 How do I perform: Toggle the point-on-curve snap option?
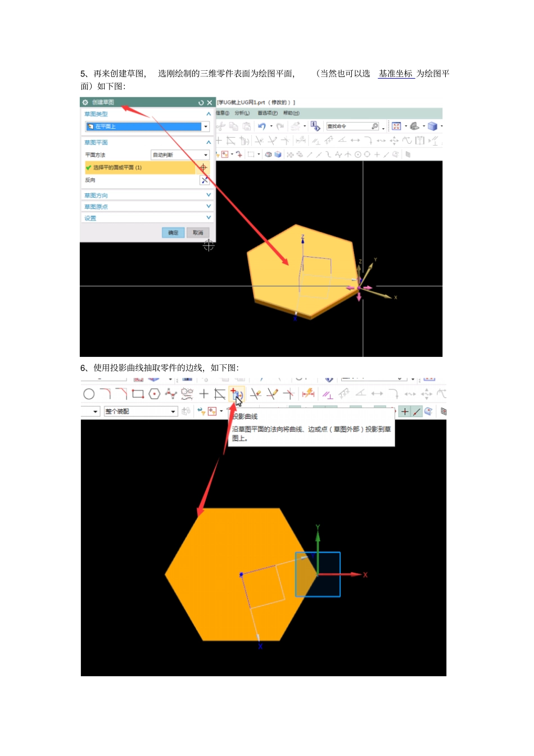417,411
